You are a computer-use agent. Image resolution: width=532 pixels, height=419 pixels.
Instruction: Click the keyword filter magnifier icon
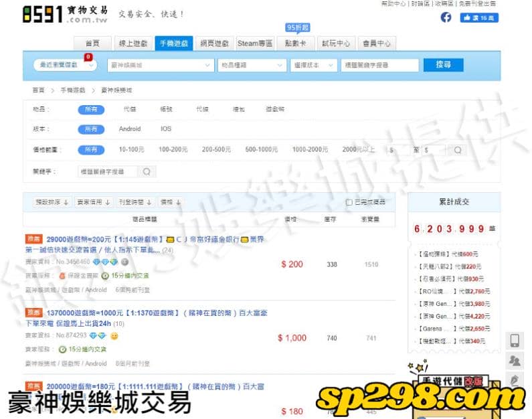click(x=147, y=171)
